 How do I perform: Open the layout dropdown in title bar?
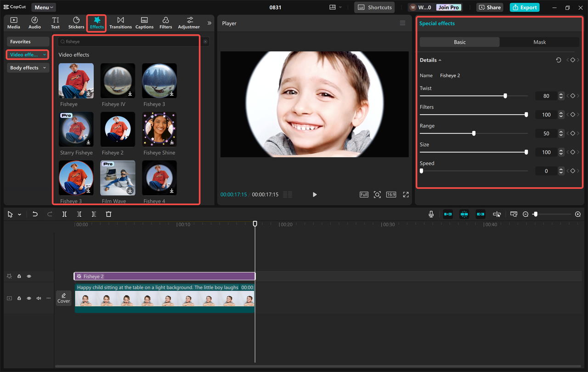tap(335, 7)
